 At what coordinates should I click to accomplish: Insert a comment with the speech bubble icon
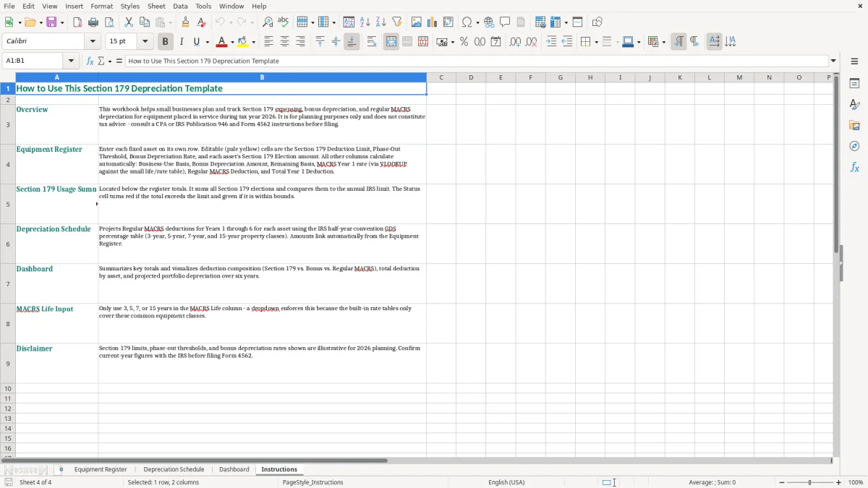coord(505,22)
